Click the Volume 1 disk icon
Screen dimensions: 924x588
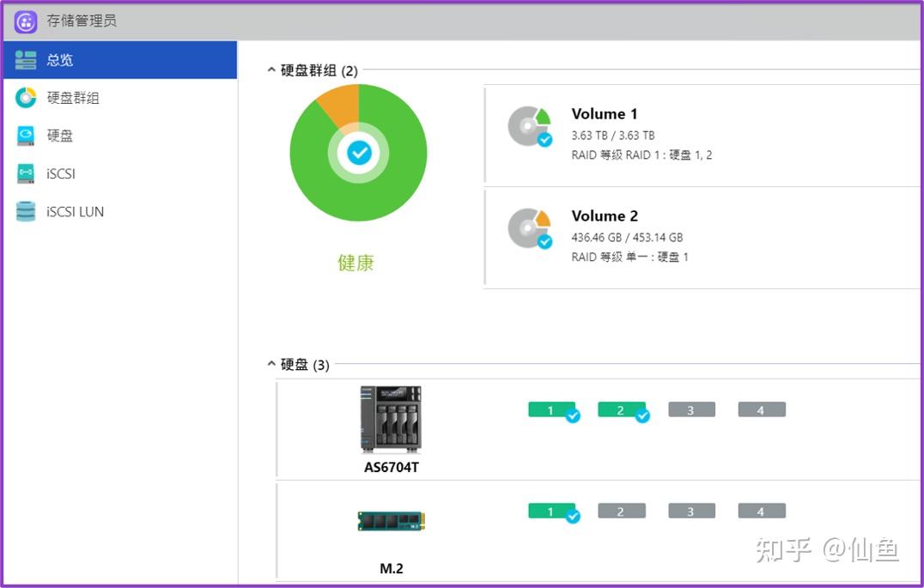(530, 124)
